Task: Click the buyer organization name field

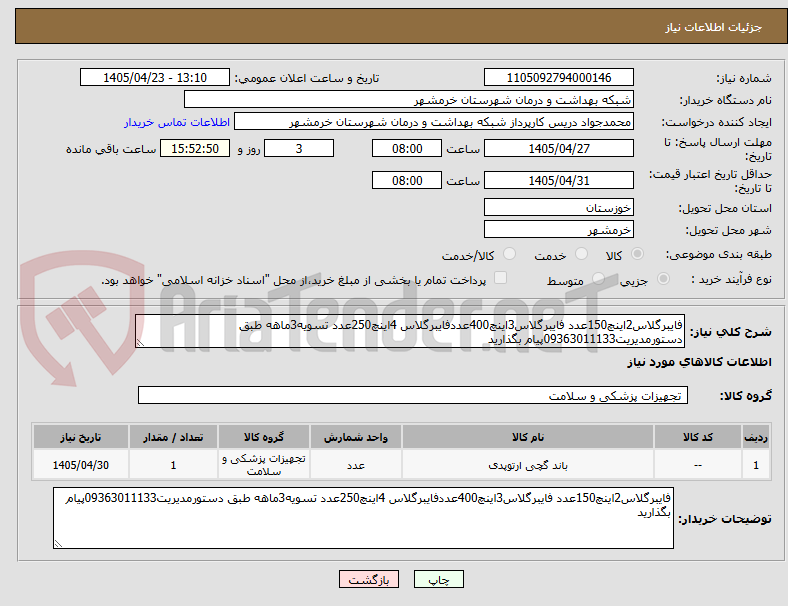Action: [x=409, y=99]
